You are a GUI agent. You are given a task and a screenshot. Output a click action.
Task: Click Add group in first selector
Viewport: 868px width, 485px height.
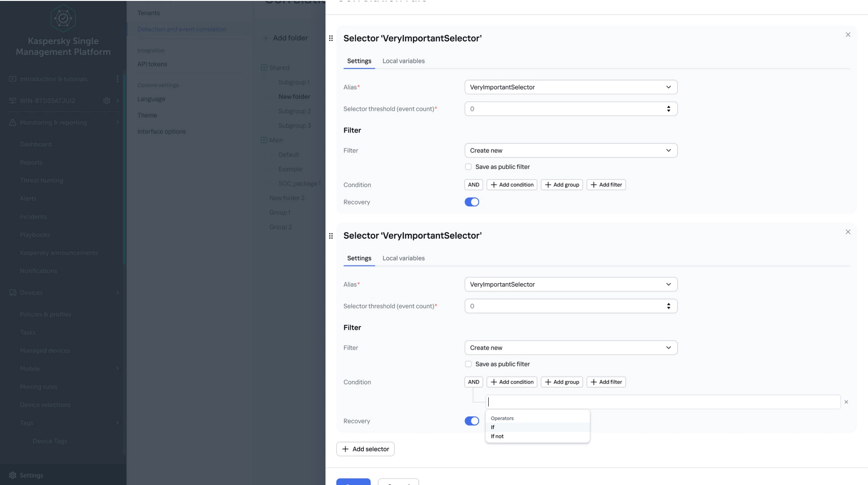point(561,185)
